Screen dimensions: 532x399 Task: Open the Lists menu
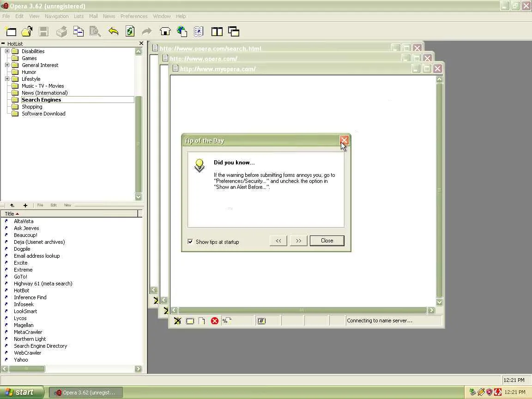tap(79, 16)
